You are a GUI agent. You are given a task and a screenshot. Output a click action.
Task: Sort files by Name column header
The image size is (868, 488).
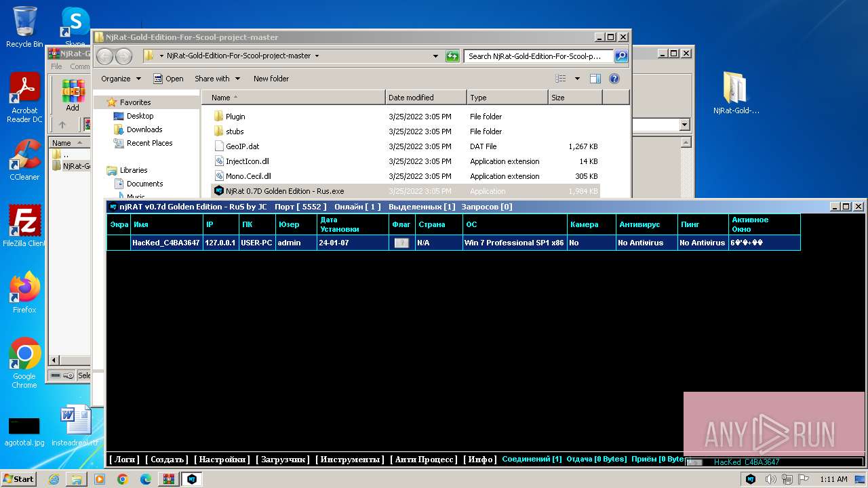click(x=293, y=98)
